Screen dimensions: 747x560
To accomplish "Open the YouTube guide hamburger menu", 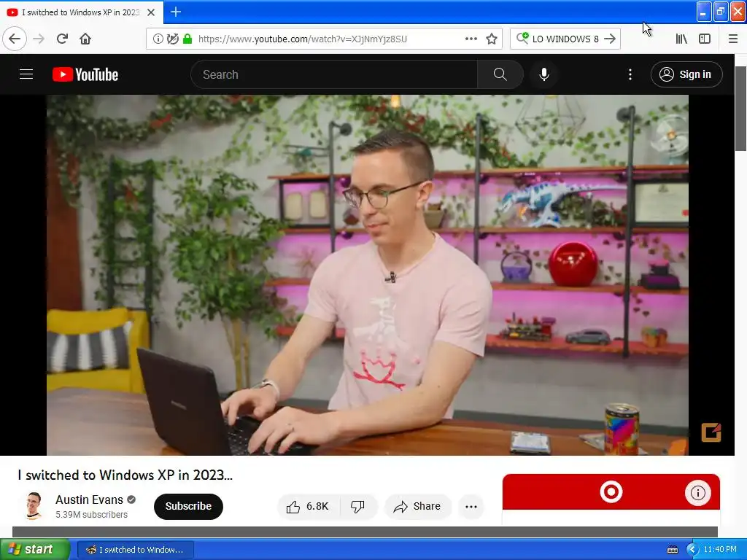I will (x=26, y=74).
